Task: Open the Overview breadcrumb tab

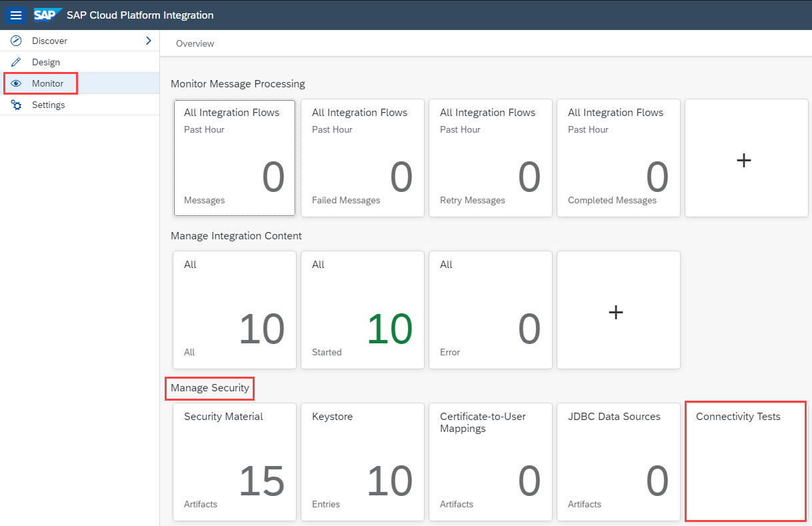Action: point(195,43)
